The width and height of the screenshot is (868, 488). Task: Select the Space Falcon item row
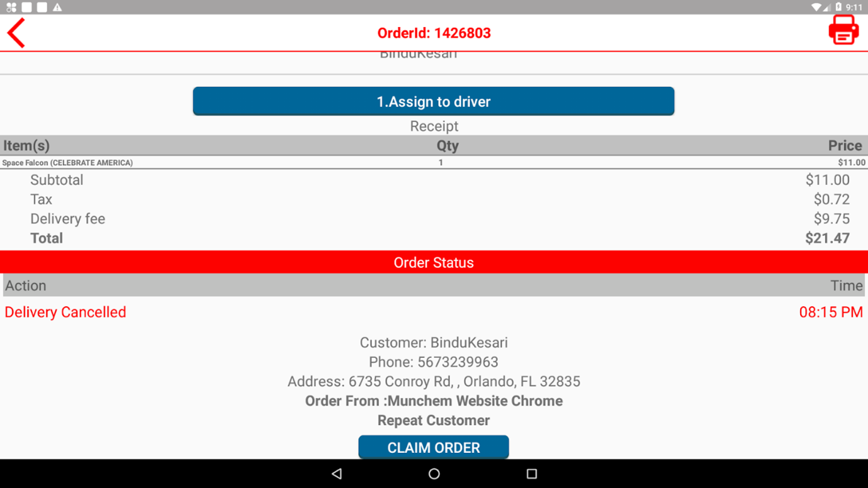67,162
